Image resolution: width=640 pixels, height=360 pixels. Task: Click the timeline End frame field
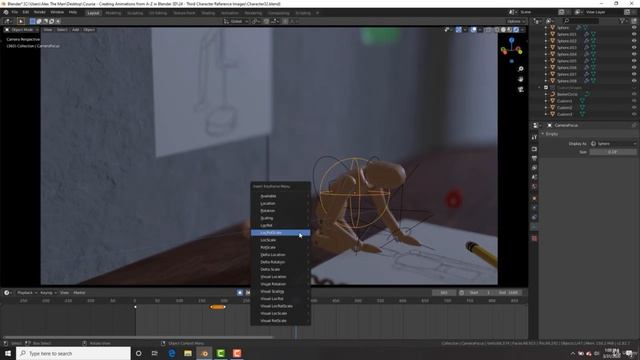coord(509,293)
